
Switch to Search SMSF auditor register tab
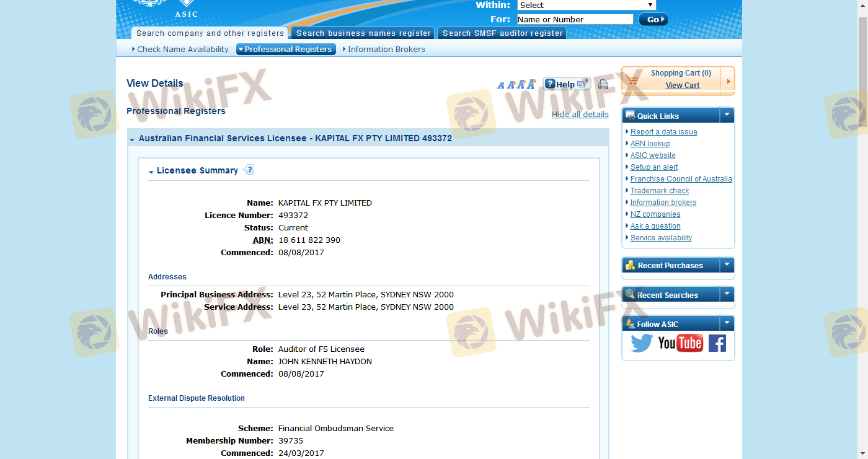502,33
